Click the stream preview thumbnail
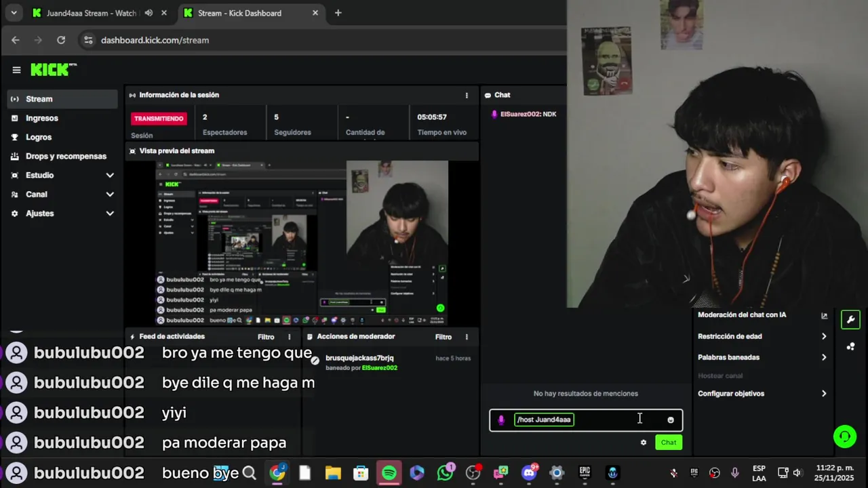This screenshot has width=868, height=488. pos(302,243)
